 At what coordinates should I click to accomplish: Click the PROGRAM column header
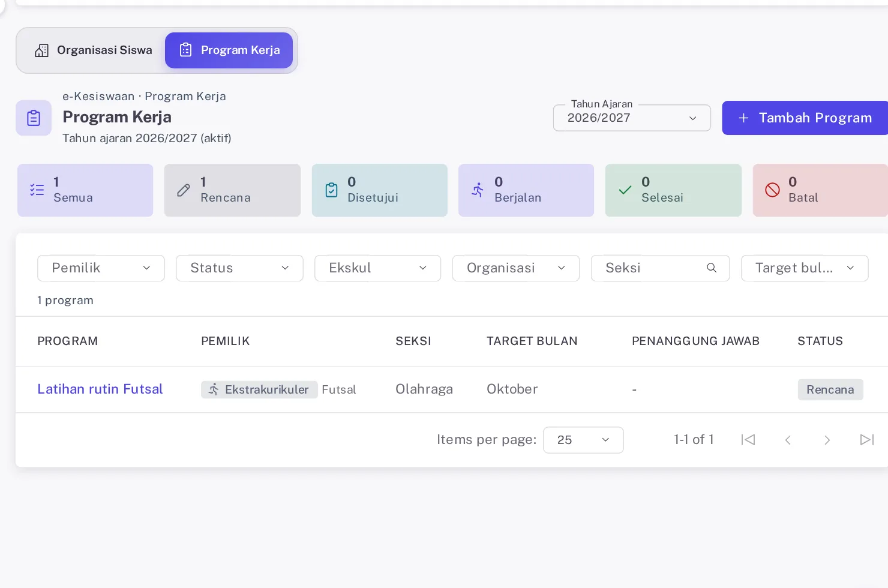pyautogui.click(x=68, y=341)
